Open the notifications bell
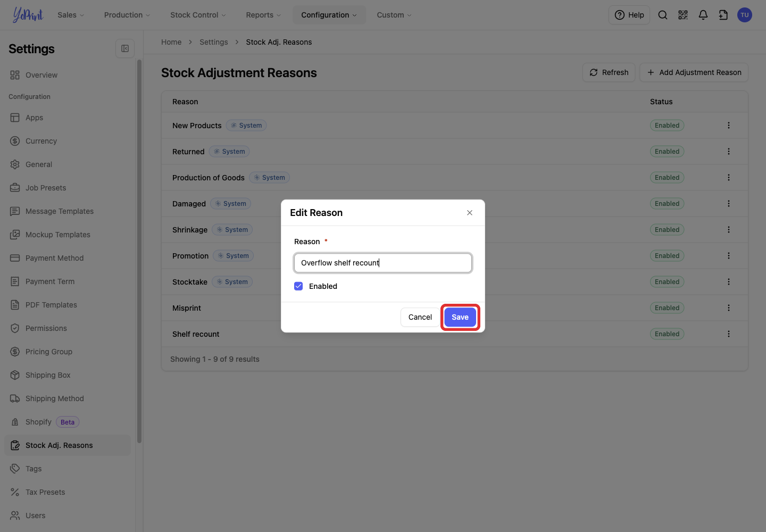The width and height of the screenshot is (766, 532). coord(703,15)
